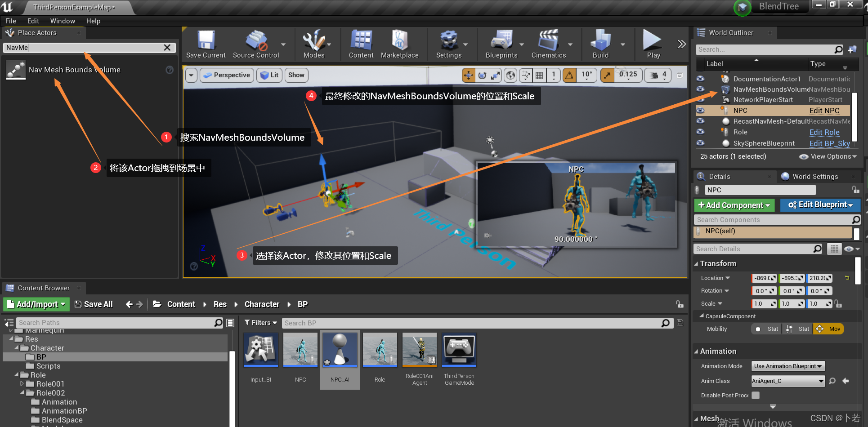This screenshot has height=427, width=868.
Task: Toggle visibility of NavMeshBoundsVolume in the outliner
Action: tap(700, 89)
